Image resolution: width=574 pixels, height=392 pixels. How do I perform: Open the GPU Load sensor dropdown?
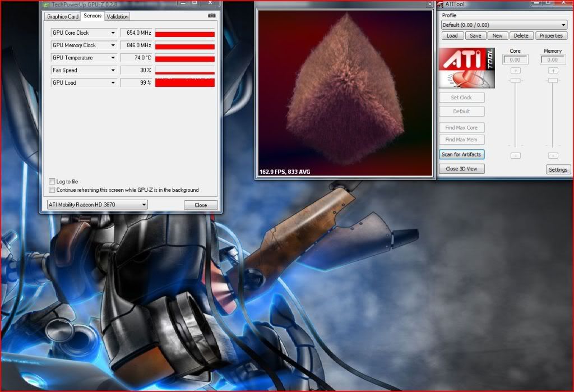(x=113, y=83)
